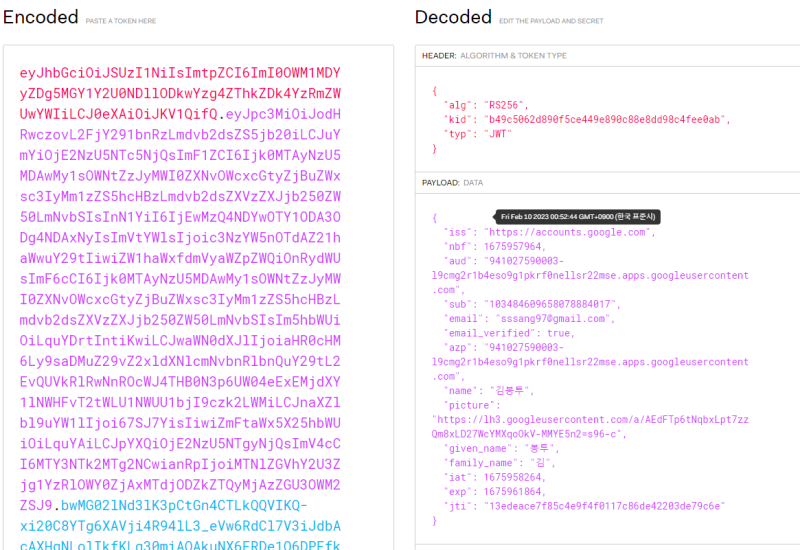
Task: Click the accounts.google.com iss URL
Action: tap(568, 232)
